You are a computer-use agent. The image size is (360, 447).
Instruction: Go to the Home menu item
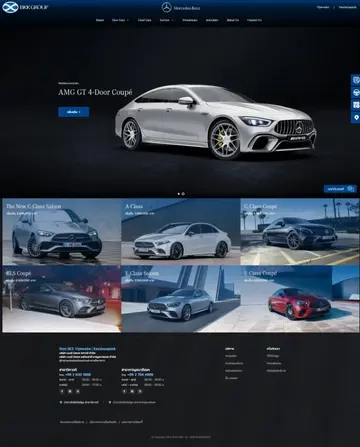click(x=100, y=20)
